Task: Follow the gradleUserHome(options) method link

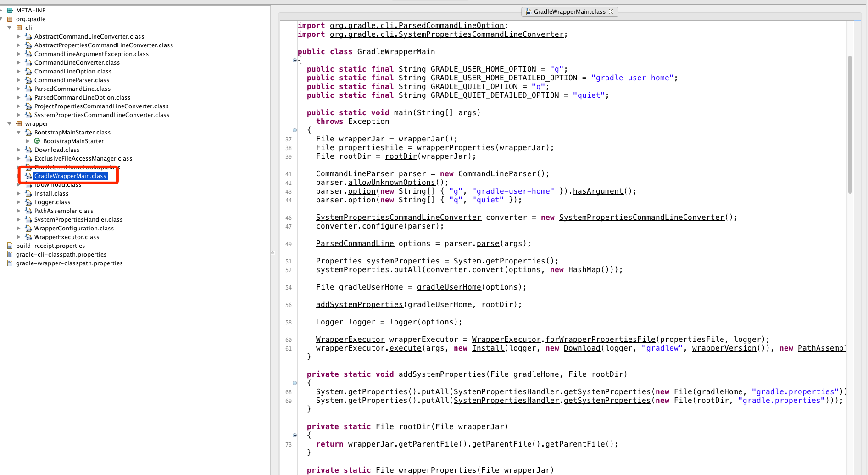Action: (x=449, y=287)
